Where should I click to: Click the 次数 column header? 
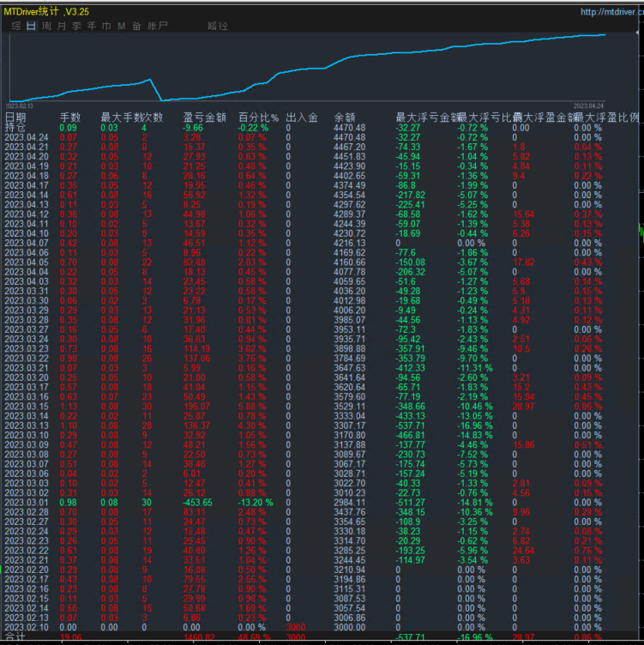tap(153, 118)
